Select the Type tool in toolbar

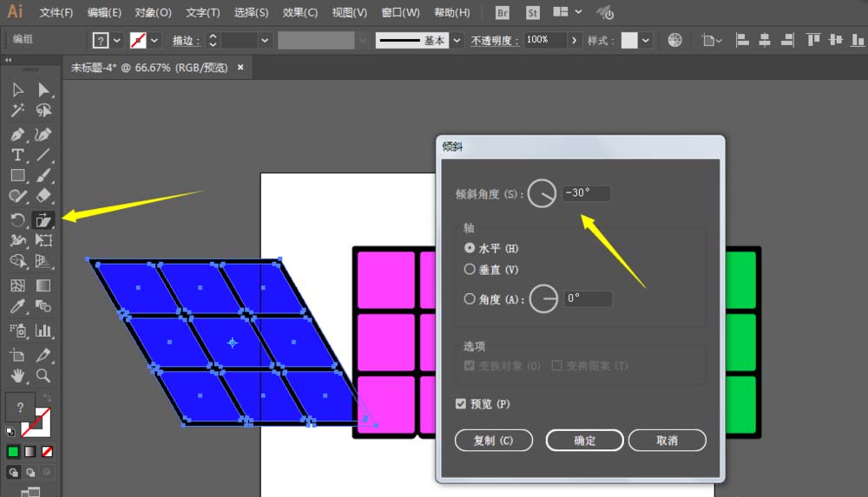coord(17,155)
